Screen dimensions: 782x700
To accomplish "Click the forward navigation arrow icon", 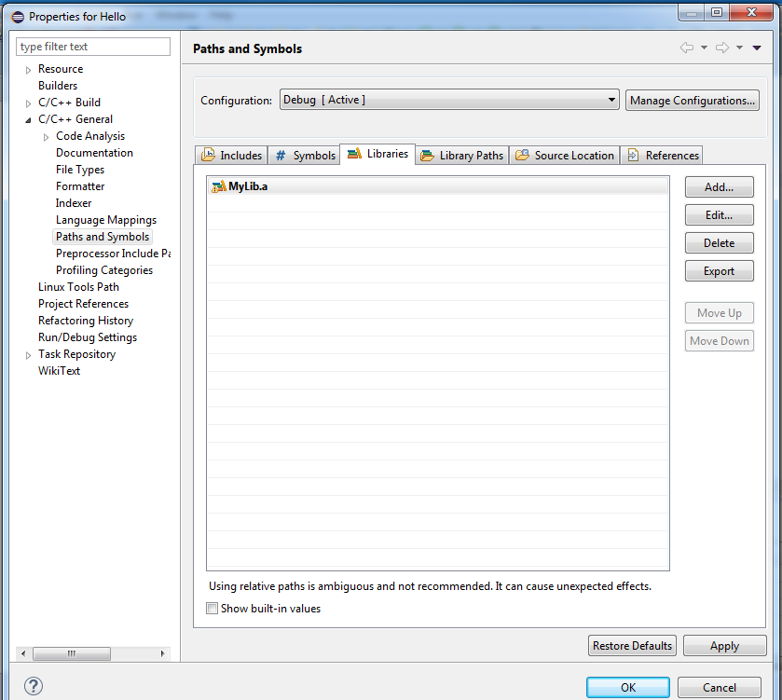I will (x=721, y=48).
